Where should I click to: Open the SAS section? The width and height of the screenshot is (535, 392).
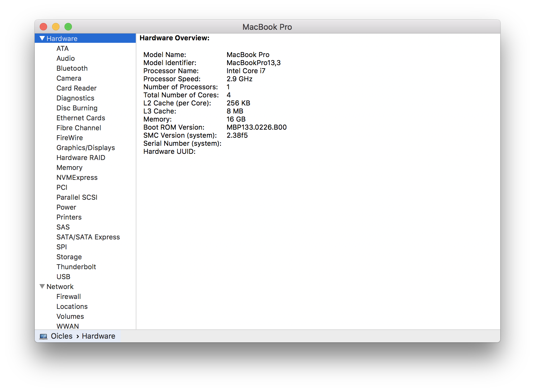(x=63, y=227)
